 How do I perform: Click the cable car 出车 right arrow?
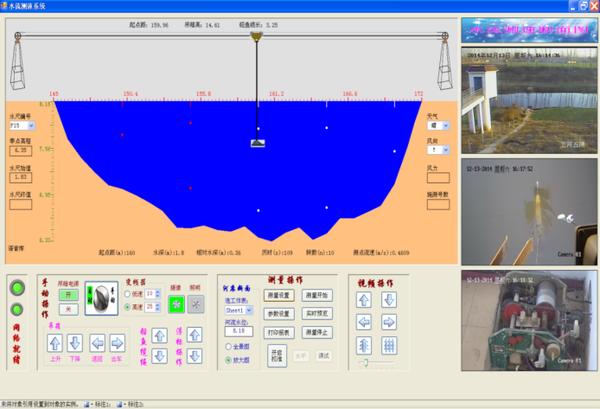117,343
